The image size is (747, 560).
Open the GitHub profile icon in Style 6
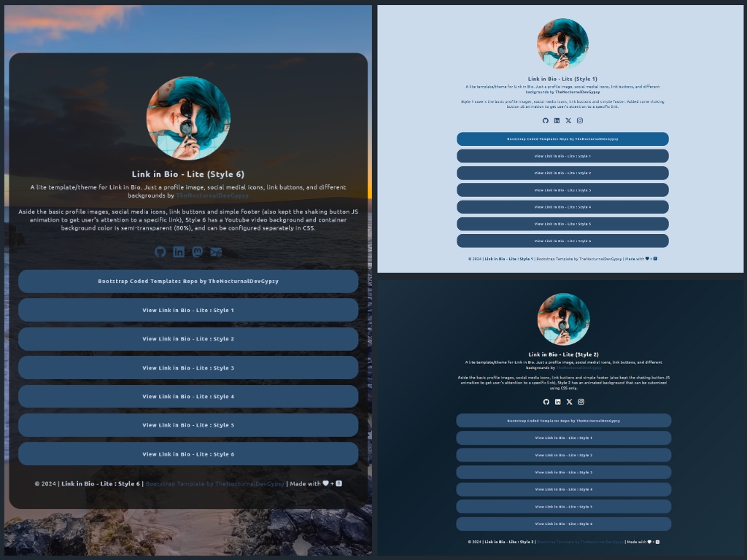[x=160, y=252]
